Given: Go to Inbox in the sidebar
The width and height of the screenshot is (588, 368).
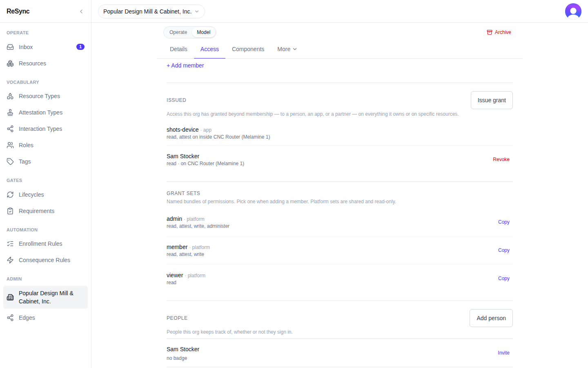Looking at the screenshot, I should 45,47.
